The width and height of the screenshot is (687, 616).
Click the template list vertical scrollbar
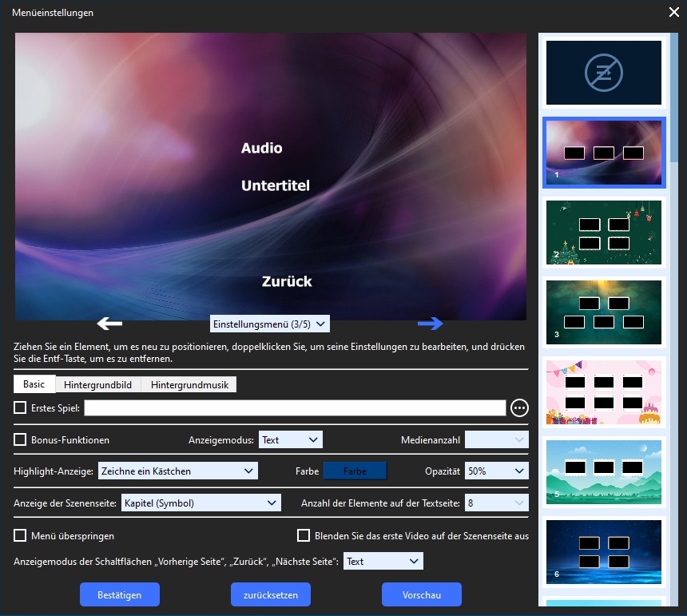click(674, 97)
